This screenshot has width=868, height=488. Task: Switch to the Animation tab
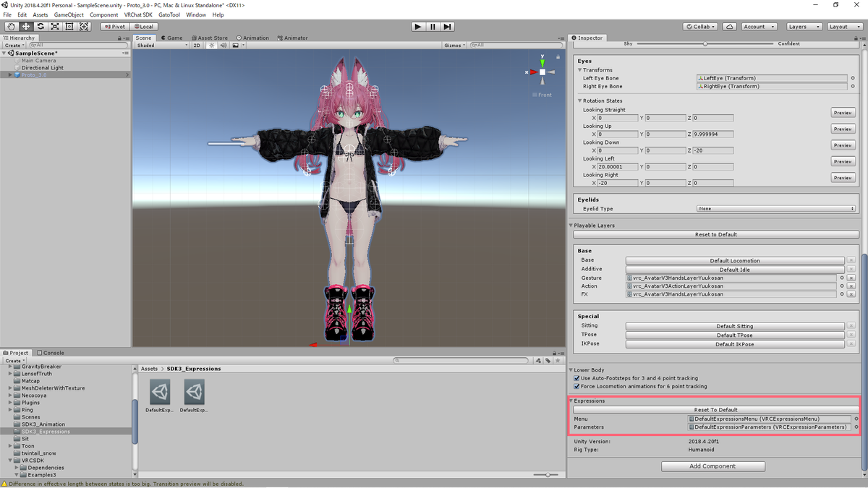tap(252, 38)
